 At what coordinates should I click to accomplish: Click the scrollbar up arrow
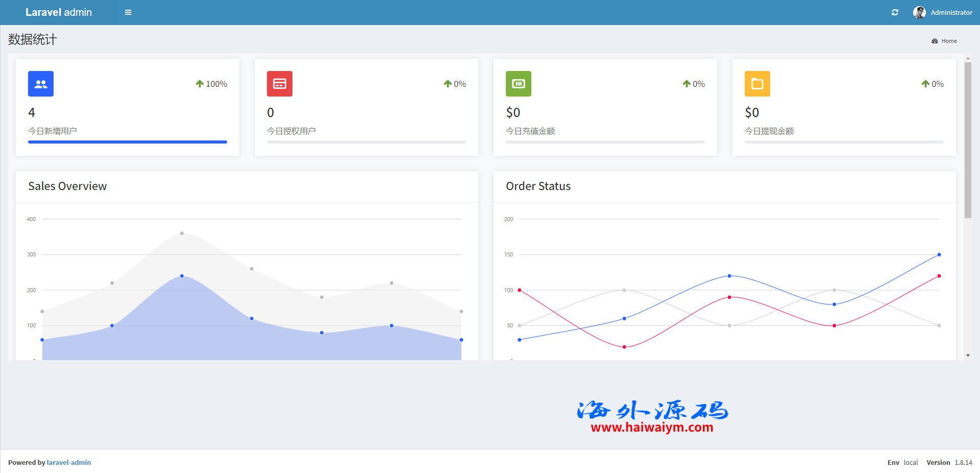click(x=968, y=59)
